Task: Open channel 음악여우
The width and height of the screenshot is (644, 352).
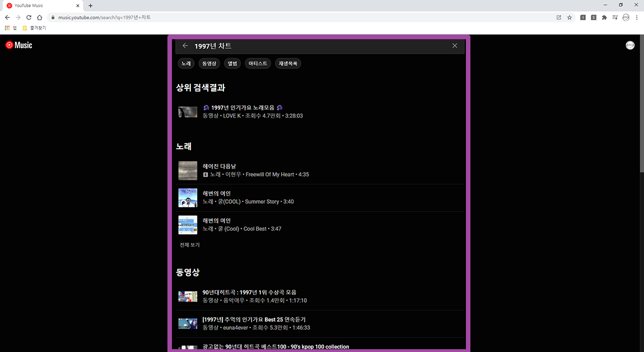Action: click(x=234, y=301)
